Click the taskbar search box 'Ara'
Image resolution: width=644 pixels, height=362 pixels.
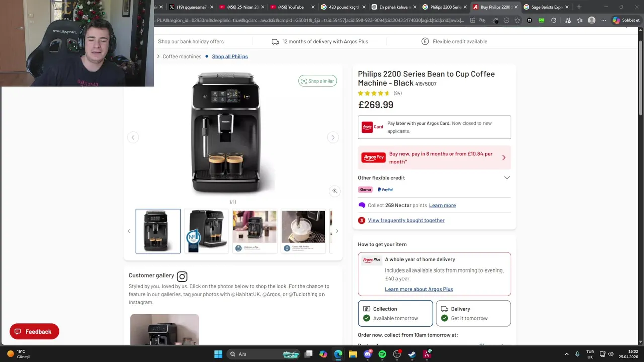click(x=264, y=354)
